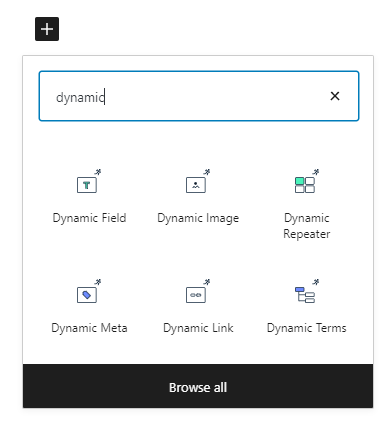Click the black plus block inserter button

point(47,29)
